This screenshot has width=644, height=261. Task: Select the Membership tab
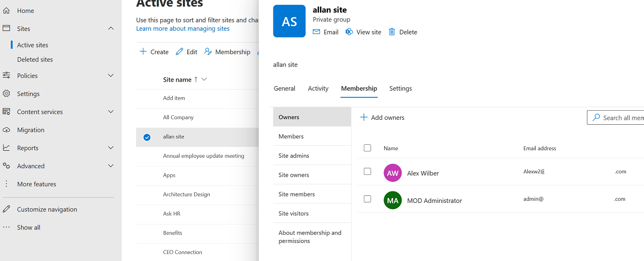click(x=359, y=88)
